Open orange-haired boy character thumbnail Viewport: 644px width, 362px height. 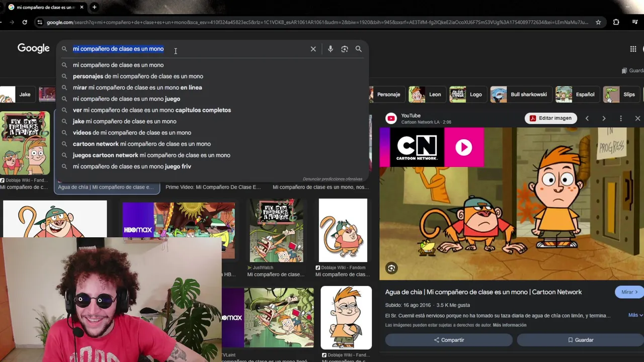[x=346, y=318]
